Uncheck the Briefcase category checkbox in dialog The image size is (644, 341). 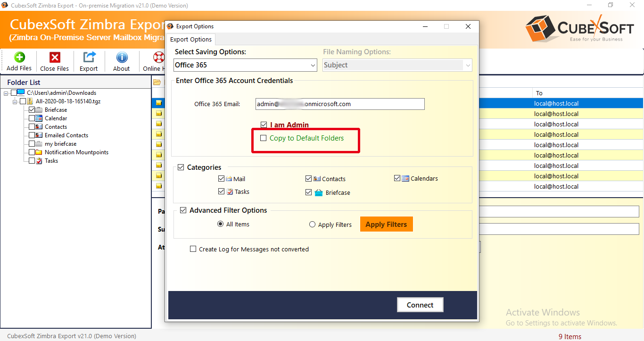[309, 192]
